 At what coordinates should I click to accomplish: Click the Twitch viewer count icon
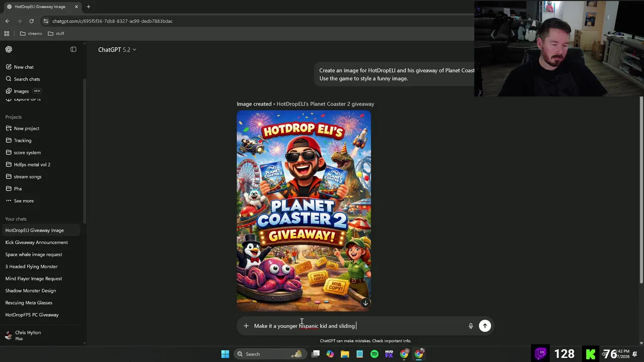[x=541, y=354]
